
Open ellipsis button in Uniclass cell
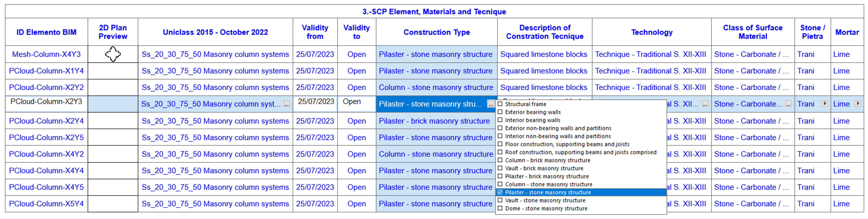click(286, 104)
